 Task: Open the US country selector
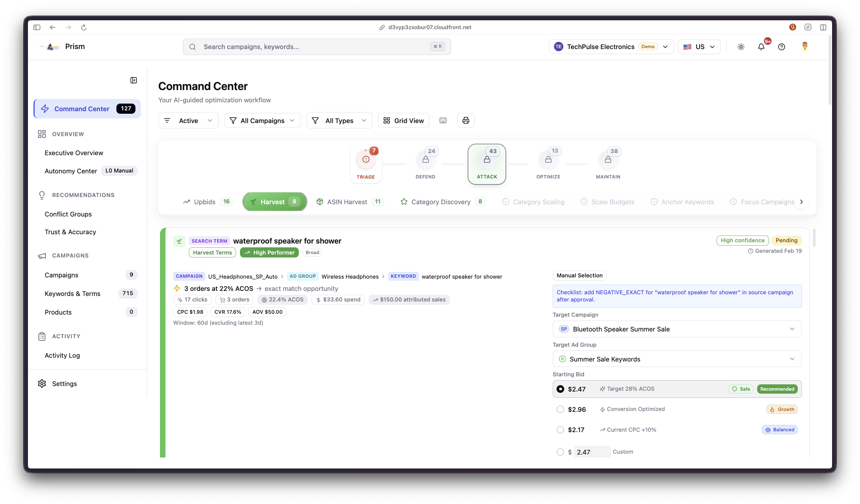[699, 47]
